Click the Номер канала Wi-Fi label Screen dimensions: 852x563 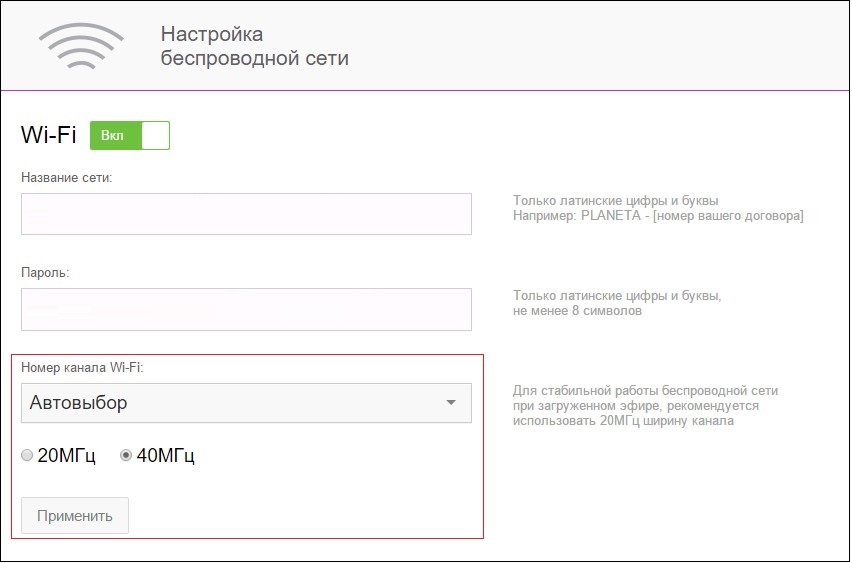click(82, 368)
